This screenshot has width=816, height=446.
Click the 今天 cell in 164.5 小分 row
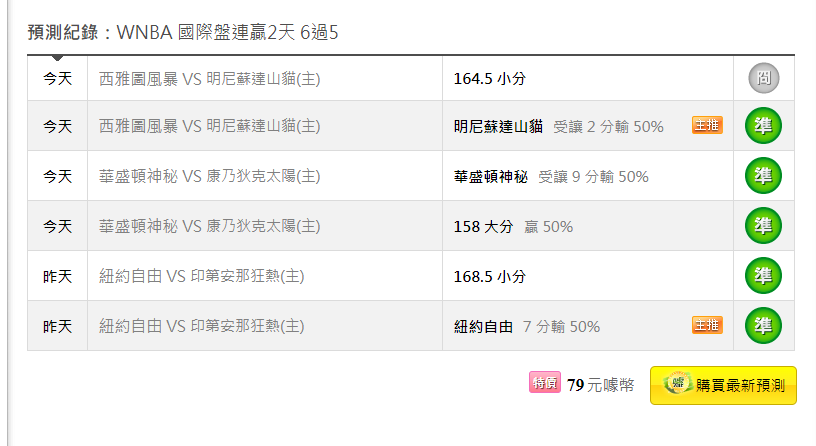[57, 79]
